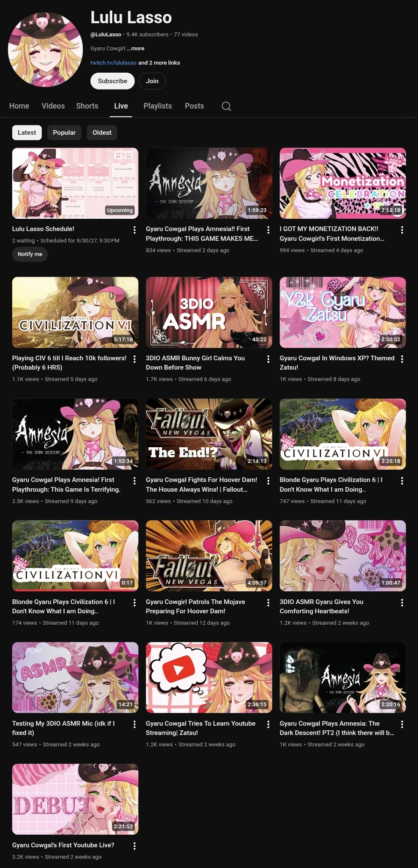The image size is (418, 868).
Task: Open the three-dot menu for the 3DIO ASMR Bunny Girl video
Action: click(x=268, y=359)
